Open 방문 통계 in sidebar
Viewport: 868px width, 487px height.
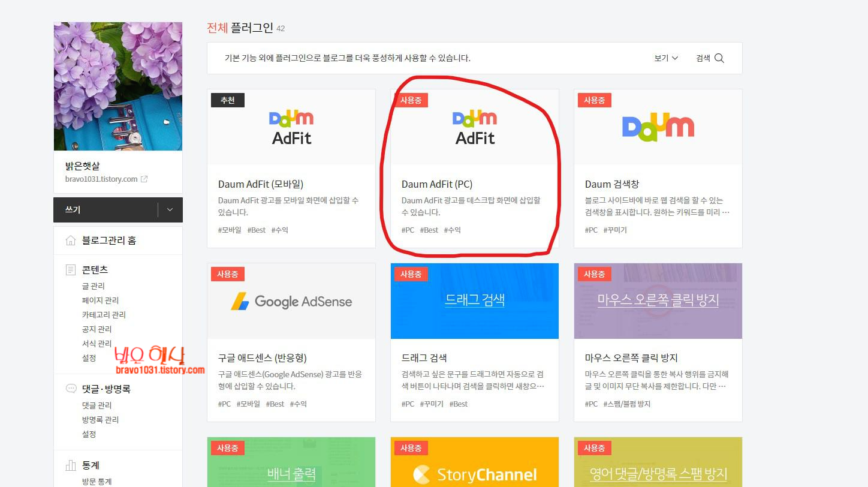click(x=97, y=482)
